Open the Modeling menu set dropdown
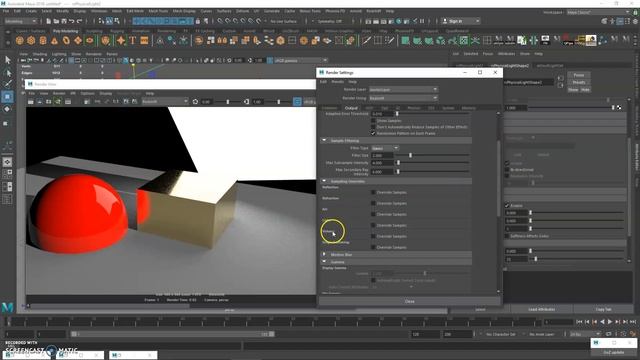Image resolution: width=640 pixels, height=360 pixels. [x=20, y=21]
